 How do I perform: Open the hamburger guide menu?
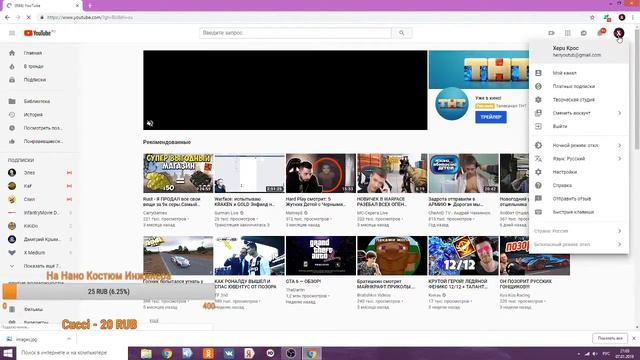[12, 33]
